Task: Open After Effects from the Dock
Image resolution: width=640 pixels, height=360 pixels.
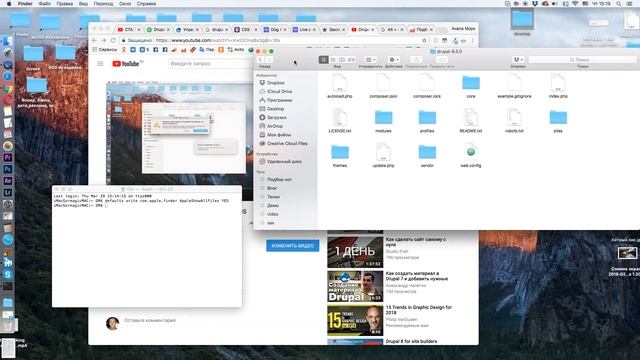Action: (x=7, y=181)
